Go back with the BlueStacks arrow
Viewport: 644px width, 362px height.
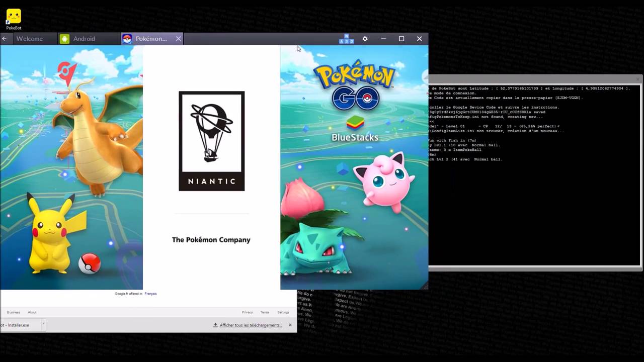pos(4,39)
